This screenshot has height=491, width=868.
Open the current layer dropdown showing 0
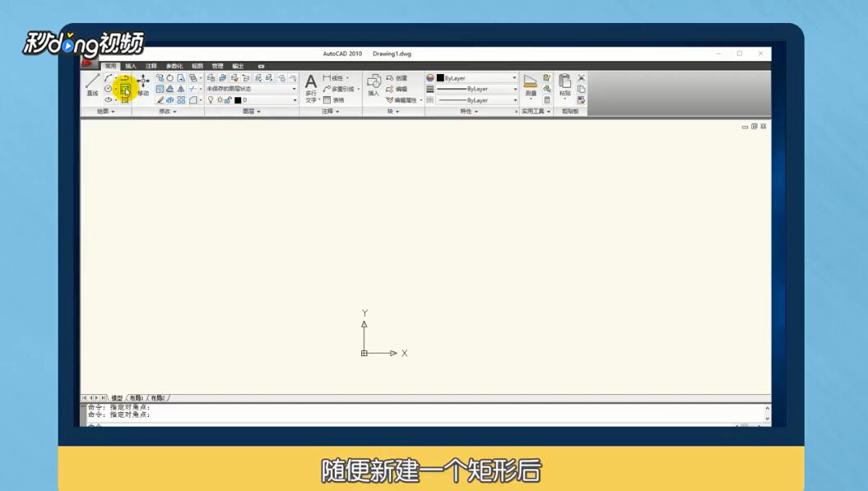point(251,100)
